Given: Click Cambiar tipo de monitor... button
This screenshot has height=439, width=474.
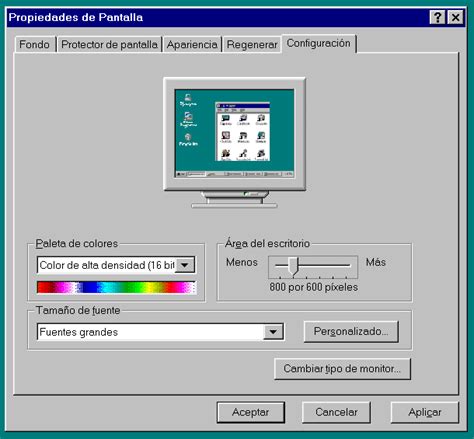Looking at the screenshot, I should tap(342, 369).
